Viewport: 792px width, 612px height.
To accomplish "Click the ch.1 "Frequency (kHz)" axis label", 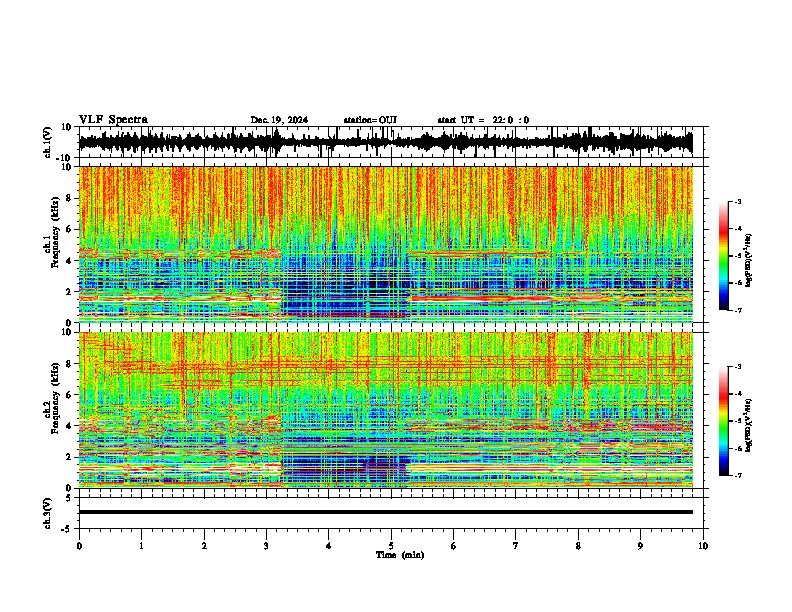I will pos(55,232).
